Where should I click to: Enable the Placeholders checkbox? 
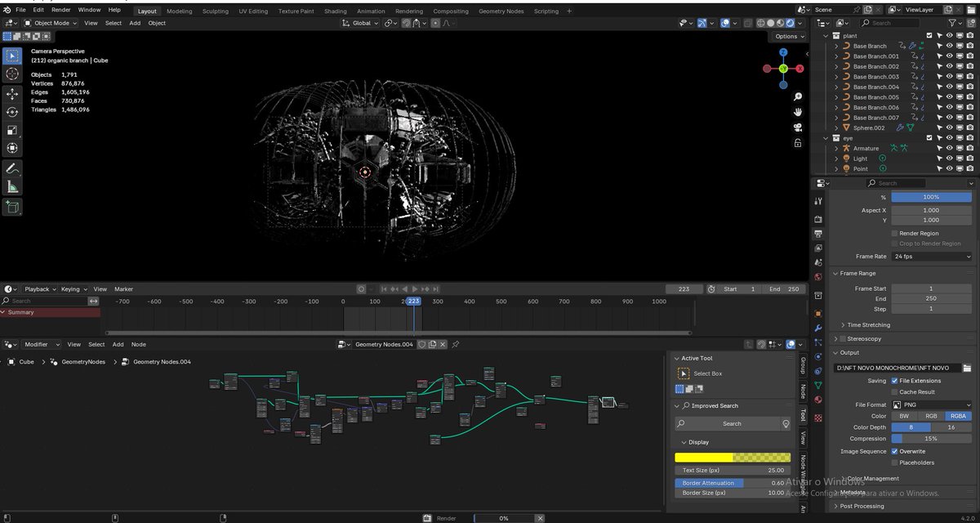pos(894,463)
